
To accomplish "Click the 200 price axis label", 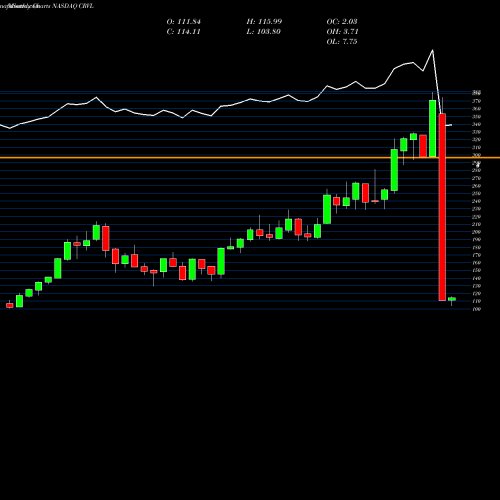I will pyautogui.click(x=477, y=232).
